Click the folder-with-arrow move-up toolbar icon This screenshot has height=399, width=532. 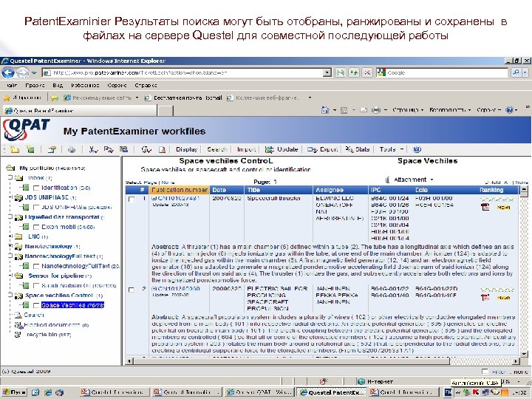tap(52, 149)
